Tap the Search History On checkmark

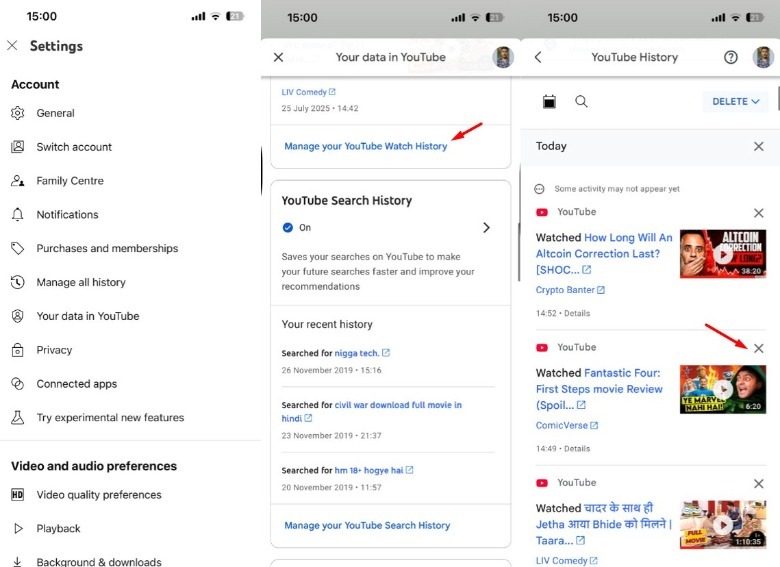288,227
